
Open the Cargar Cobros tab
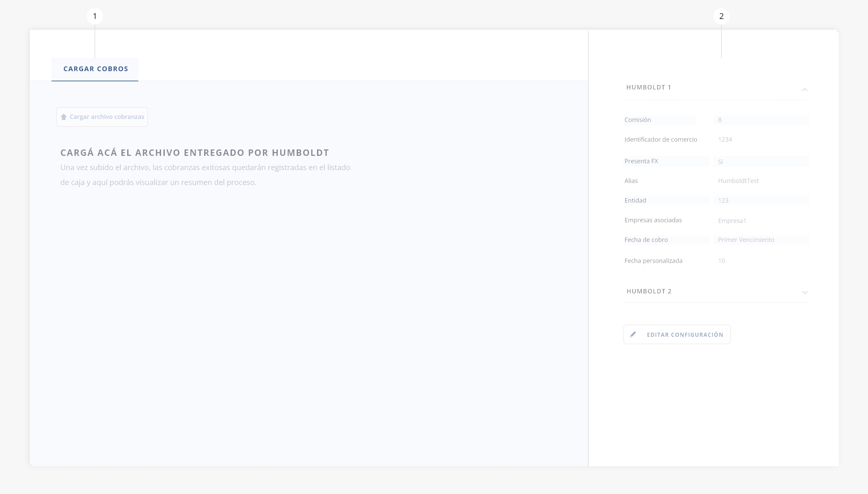point(95,69)
